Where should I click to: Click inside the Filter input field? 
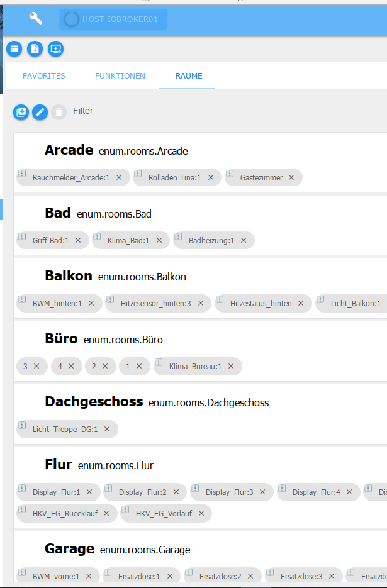point(117,111)
